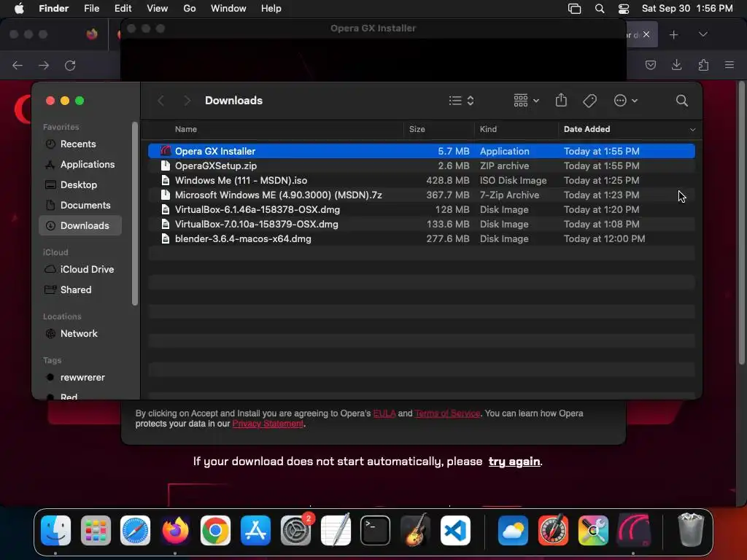Open System Settings with badge in Dock
The width and height of the screenshot is (747, 560).
point(296,530)
